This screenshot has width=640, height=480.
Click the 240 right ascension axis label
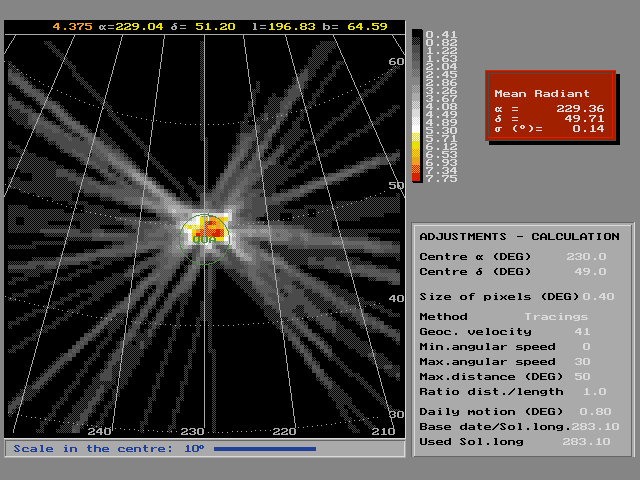coord(100,431)
